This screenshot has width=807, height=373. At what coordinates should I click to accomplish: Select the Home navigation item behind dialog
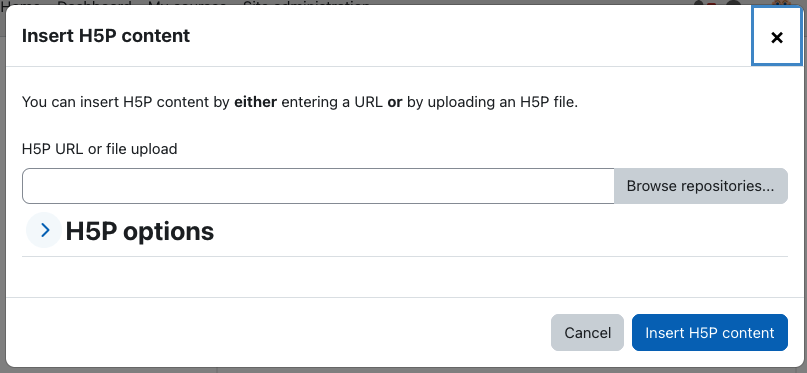tap(21, 3)
